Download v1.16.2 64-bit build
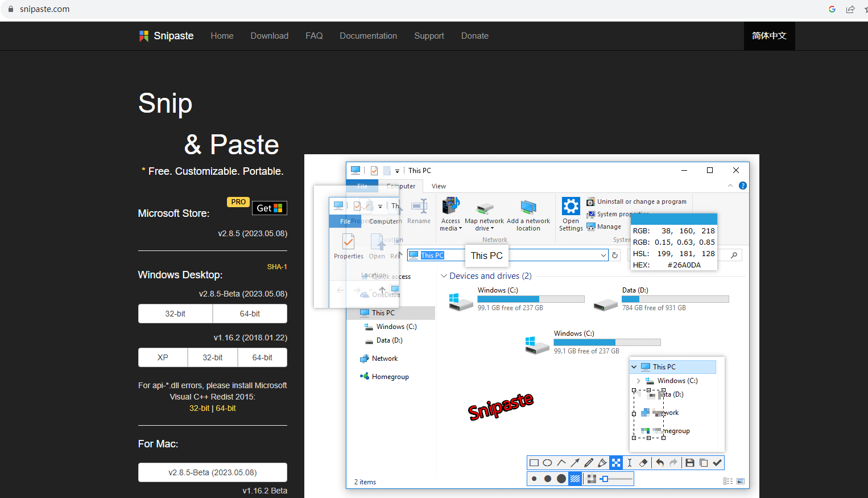This screenshot has height=498, width=868. point(262,357)
